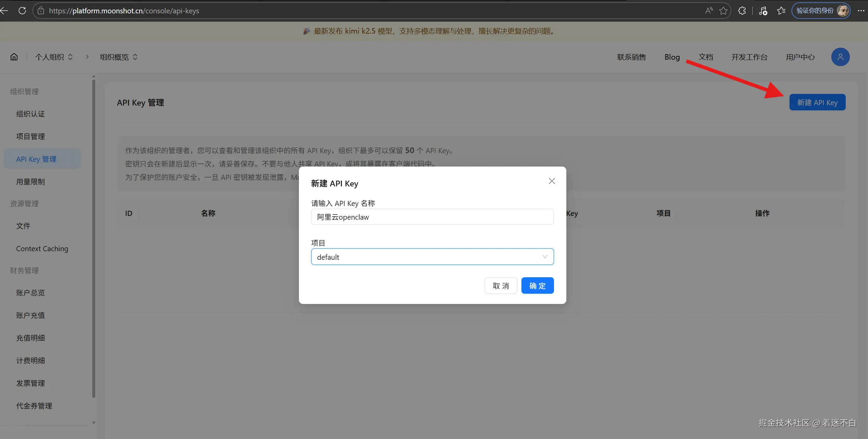The width and height of the screenshot is (868, 439).
Task: Click the API Key 名称 input field
Action: (432, 217)
